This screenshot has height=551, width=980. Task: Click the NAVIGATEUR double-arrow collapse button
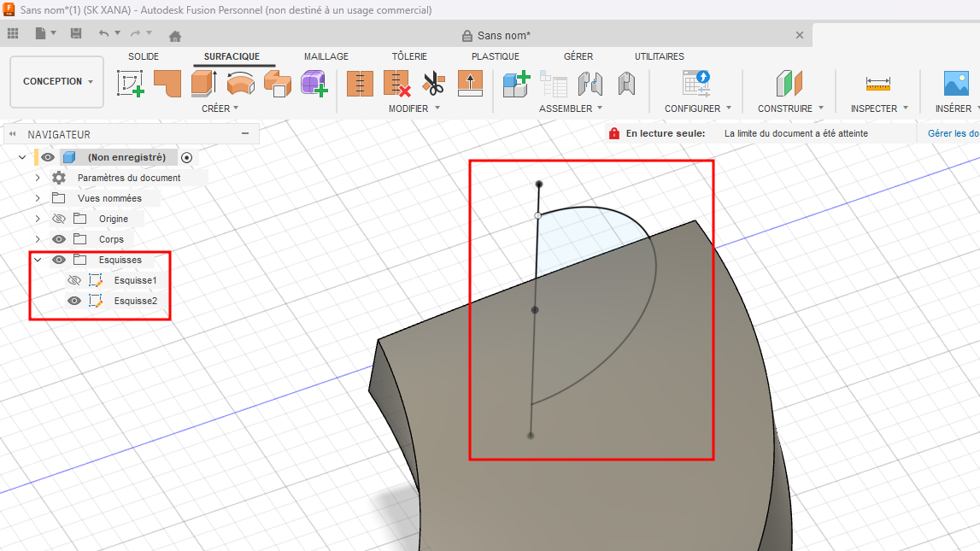point(13,133)
